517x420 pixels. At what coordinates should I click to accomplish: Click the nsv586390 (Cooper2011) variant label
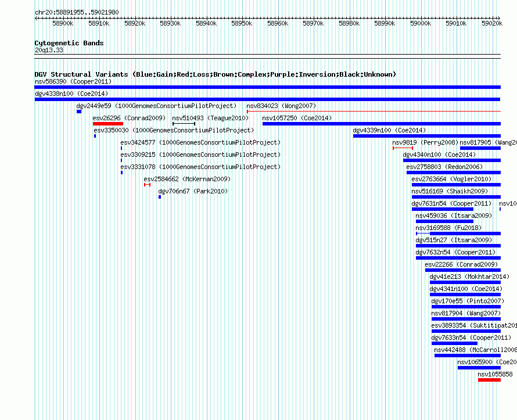73,81
